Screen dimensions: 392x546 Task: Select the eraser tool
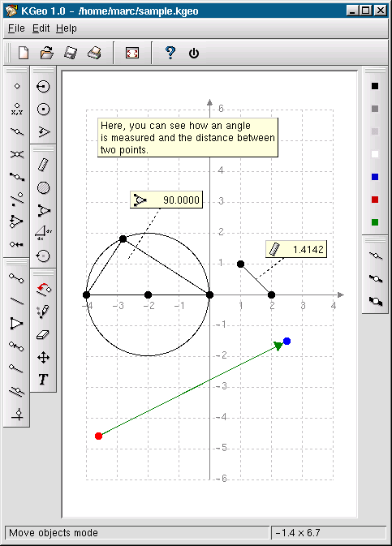click(x=43, y=334)
